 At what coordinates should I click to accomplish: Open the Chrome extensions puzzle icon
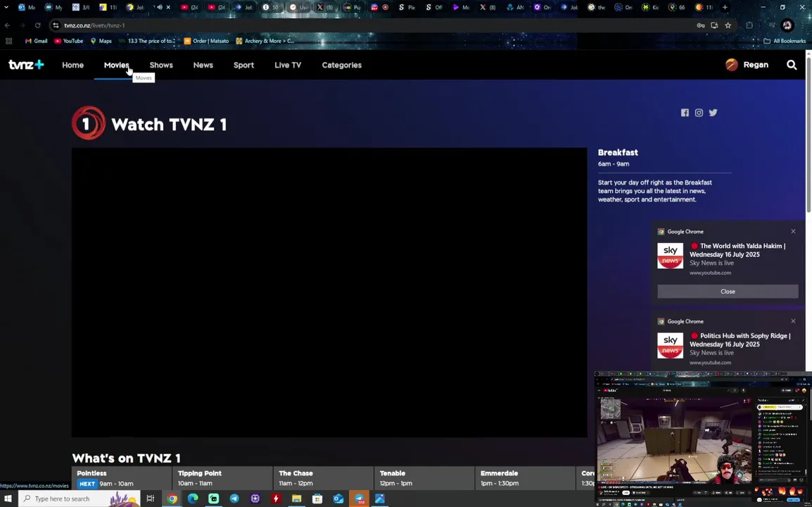pyautogui.click(x=749, y=25)
